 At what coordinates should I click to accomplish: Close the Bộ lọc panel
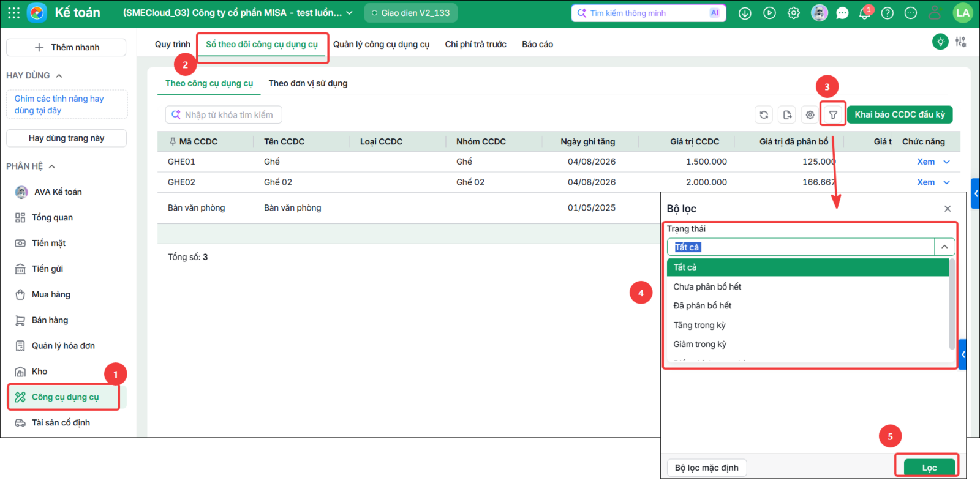coord(948,209)
